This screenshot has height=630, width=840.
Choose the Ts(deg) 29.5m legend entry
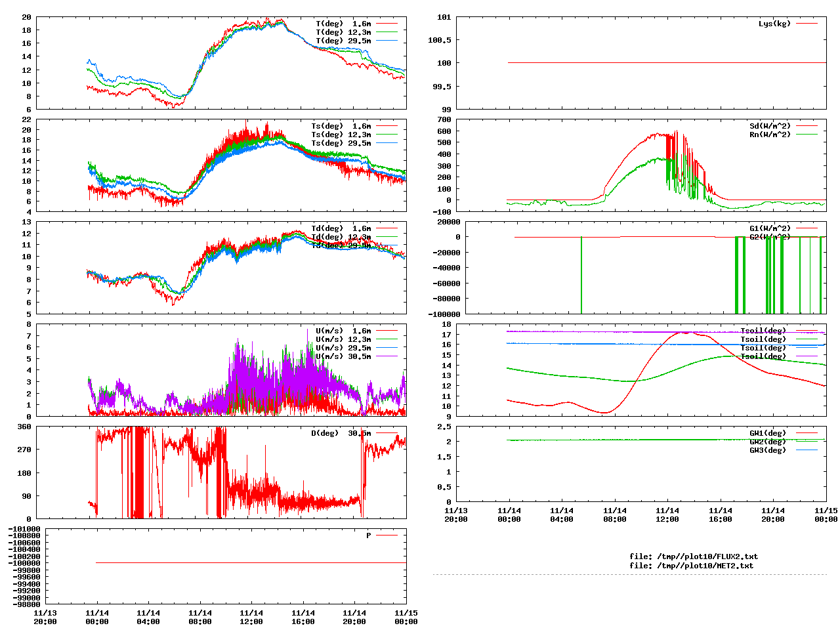coord(341,143)
